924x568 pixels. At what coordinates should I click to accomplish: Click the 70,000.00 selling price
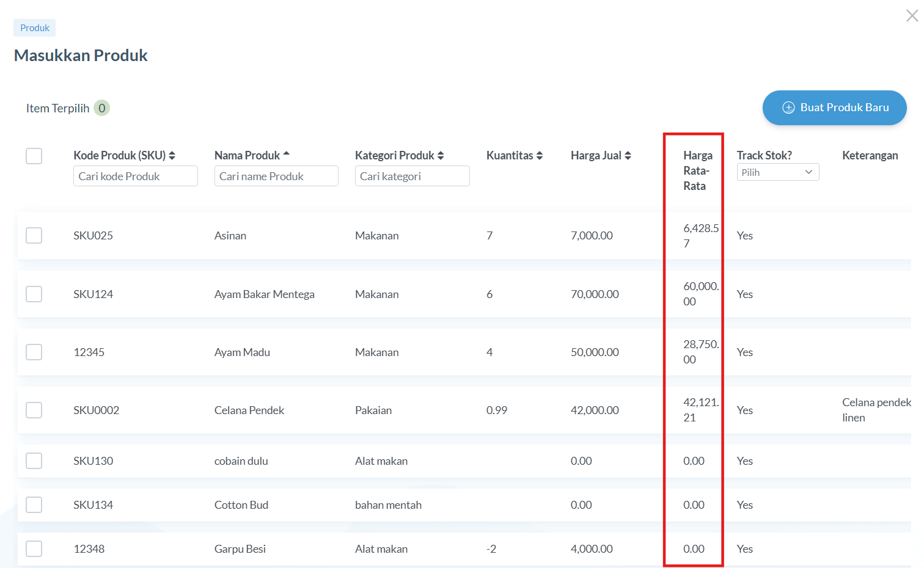click(595, 294)
